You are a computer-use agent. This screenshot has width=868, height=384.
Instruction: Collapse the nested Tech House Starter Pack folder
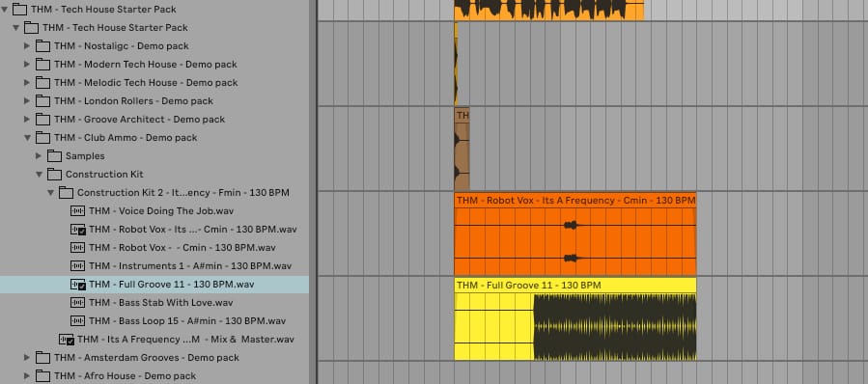click(15, 28)
